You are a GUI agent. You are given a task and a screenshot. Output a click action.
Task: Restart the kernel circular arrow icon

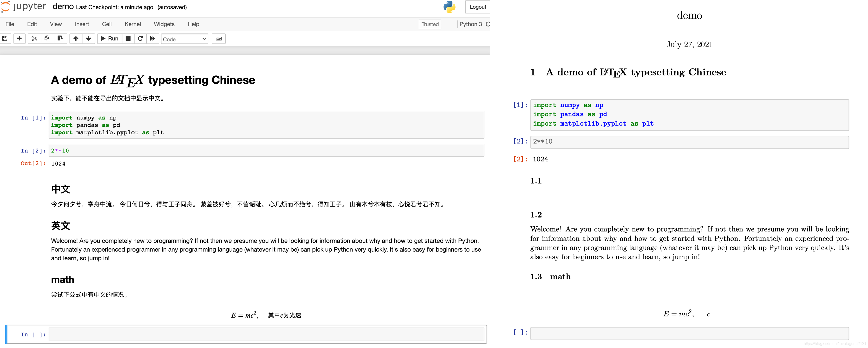(x=140, y=39)
